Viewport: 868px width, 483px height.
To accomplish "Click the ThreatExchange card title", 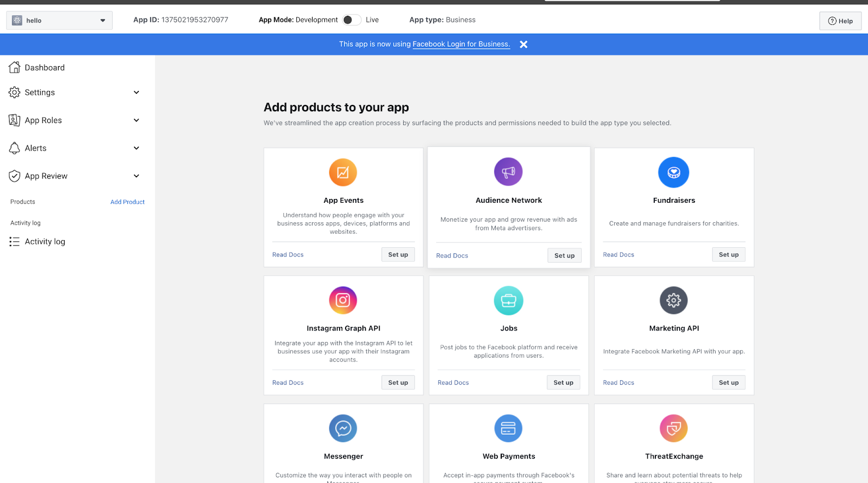I will tap(674, 456).
